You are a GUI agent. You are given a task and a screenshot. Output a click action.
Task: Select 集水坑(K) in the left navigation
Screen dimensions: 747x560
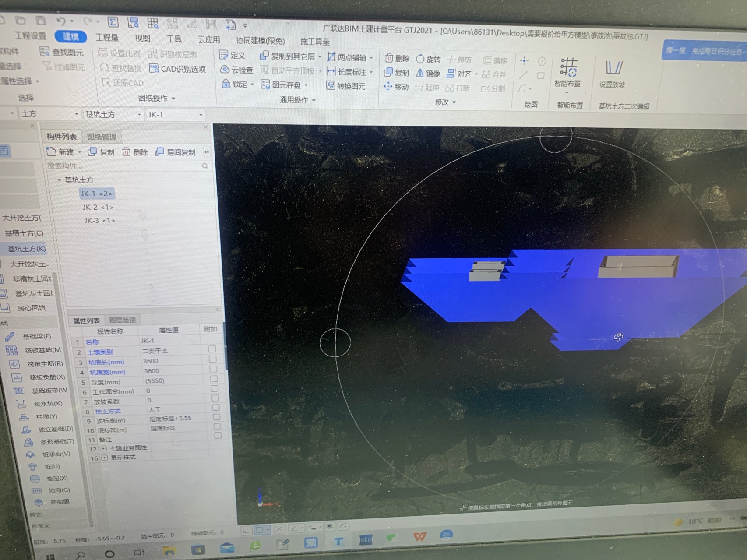click(x=48, y=403)
